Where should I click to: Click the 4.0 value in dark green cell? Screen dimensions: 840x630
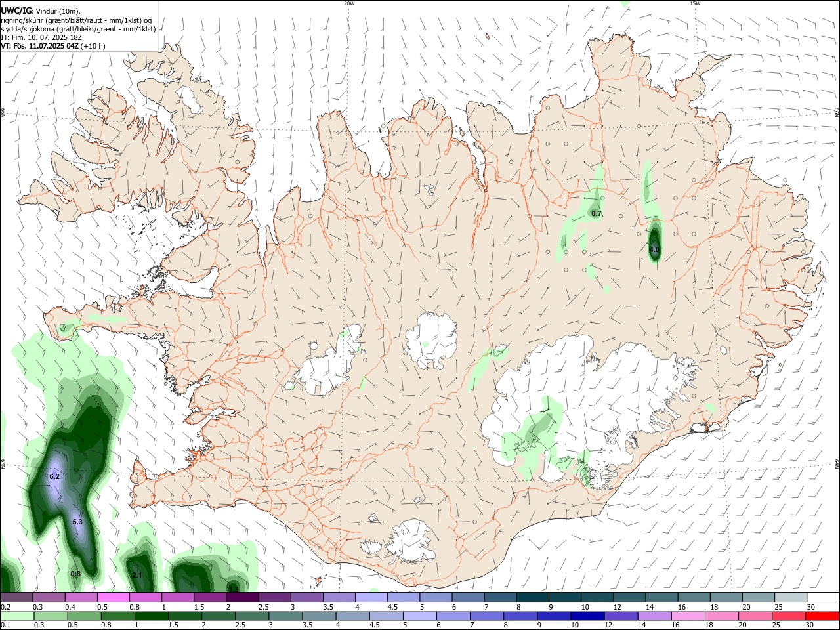click(x=654, y=249)
